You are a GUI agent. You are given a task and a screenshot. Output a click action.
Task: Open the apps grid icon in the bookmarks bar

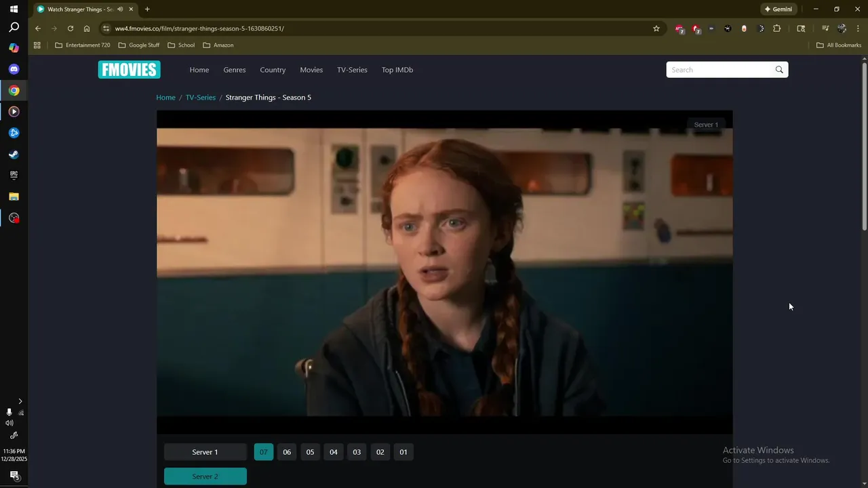click(x=37, y=45)
